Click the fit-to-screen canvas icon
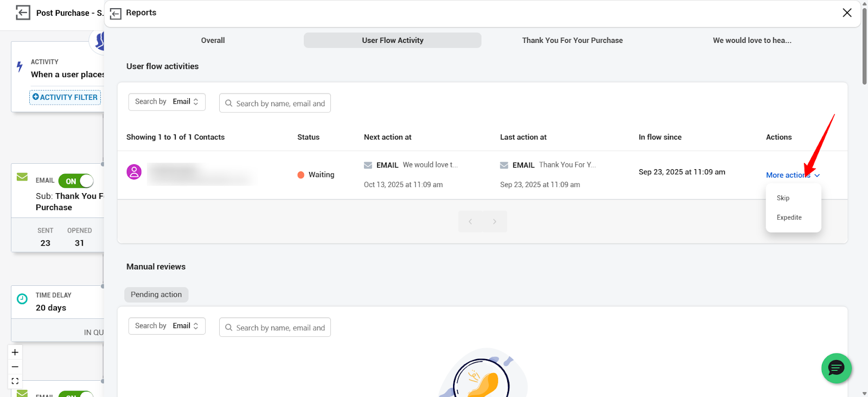 [x=15, y=381]
